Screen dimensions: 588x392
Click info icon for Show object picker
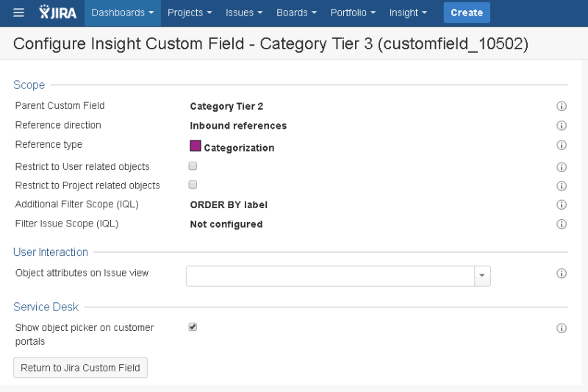click(562, 328)
